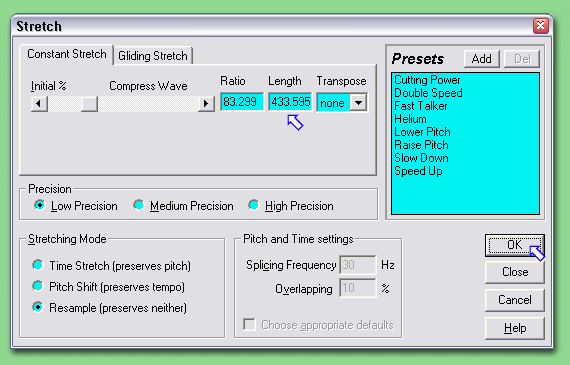Click the Ratio input field
570x365 pixels.
242,102
